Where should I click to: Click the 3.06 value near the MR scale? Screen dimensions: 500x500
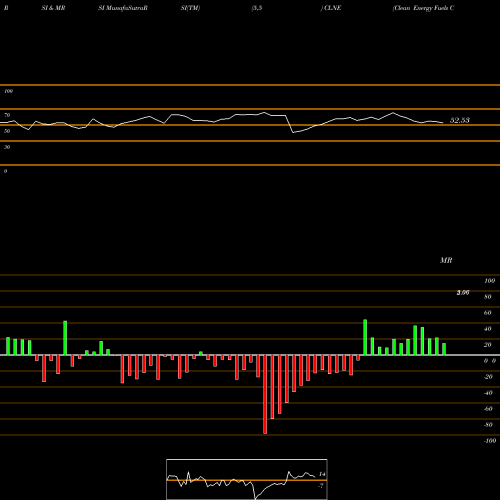(463, 293)
